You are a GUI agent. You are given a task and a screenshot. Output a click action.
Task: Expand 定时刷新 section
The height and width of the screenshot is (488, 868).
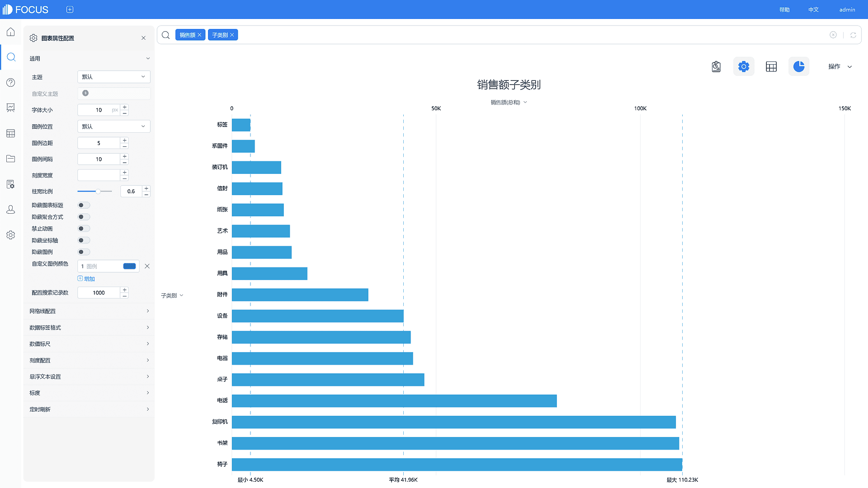click(x=89, y=409)
